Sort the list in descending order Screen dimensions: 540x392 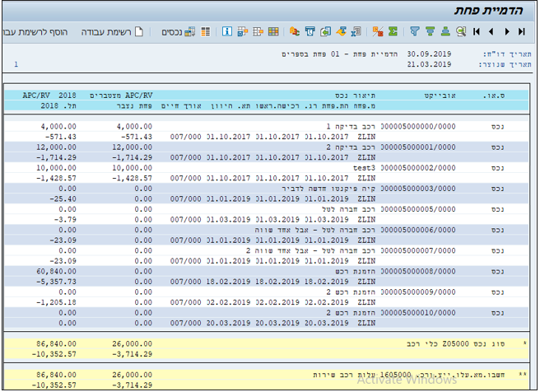coord(430,31)
